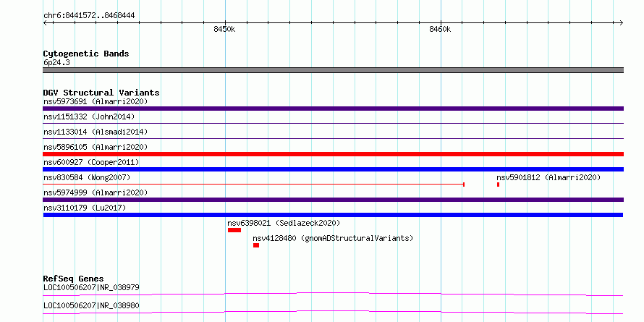Click the 6p24.3 band label
This screenshot has height=322, width=644.
[56, 62]
